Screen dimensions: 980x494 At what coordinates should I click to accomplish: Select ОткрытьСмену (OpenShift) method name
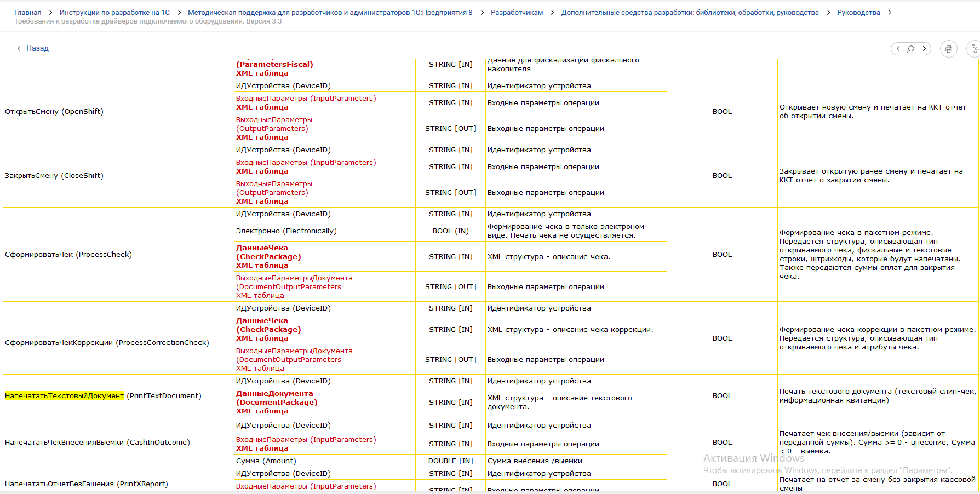coord(54,112)
